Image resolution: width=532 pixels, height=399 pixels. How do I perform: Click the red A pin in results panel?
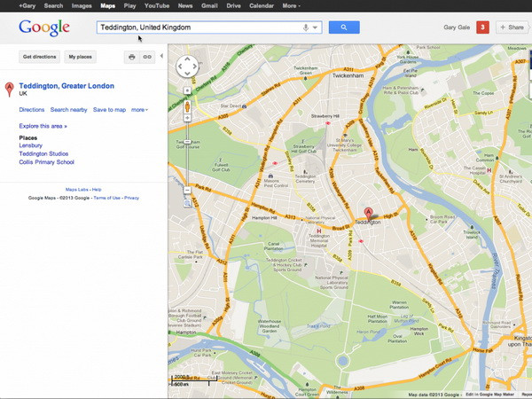(x=10, y=90)
